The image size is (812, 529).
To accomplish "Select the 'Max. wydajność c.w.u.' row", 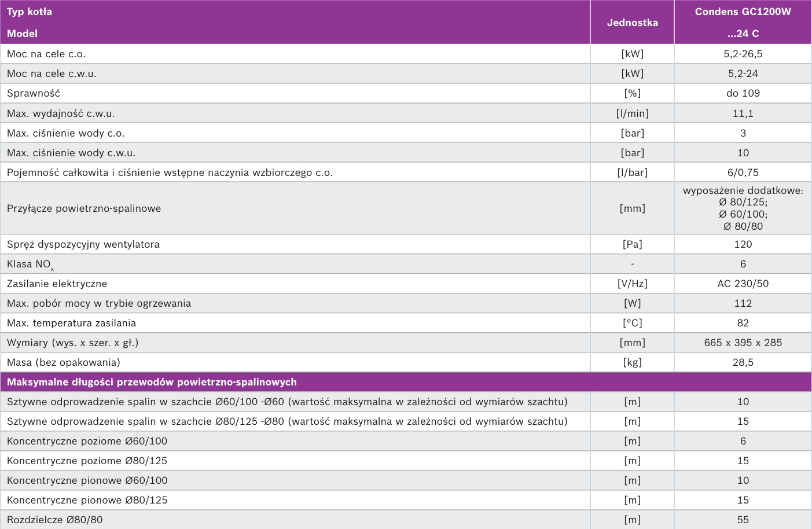I will [x=406, y=113].
